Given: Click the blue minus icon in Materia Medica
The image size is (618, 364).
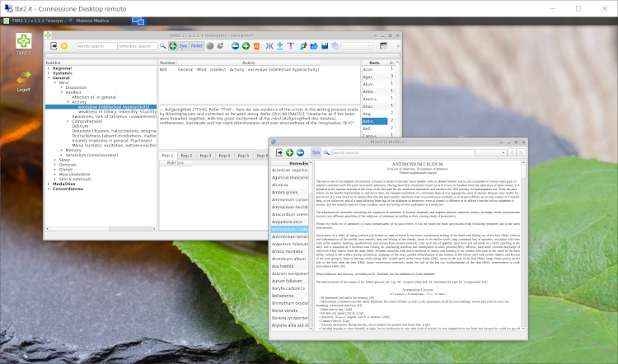Looking at the screenshot, I should (301, 152).
